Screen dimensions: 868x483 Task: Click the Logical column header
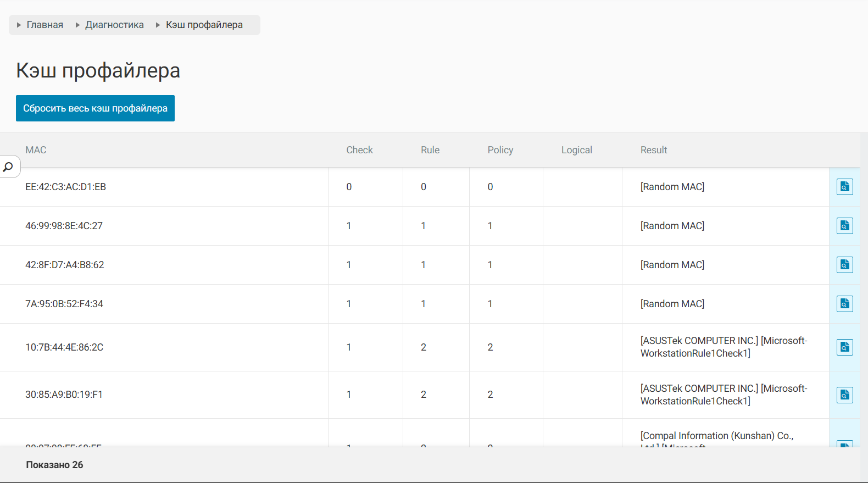(x=576, y=150)
